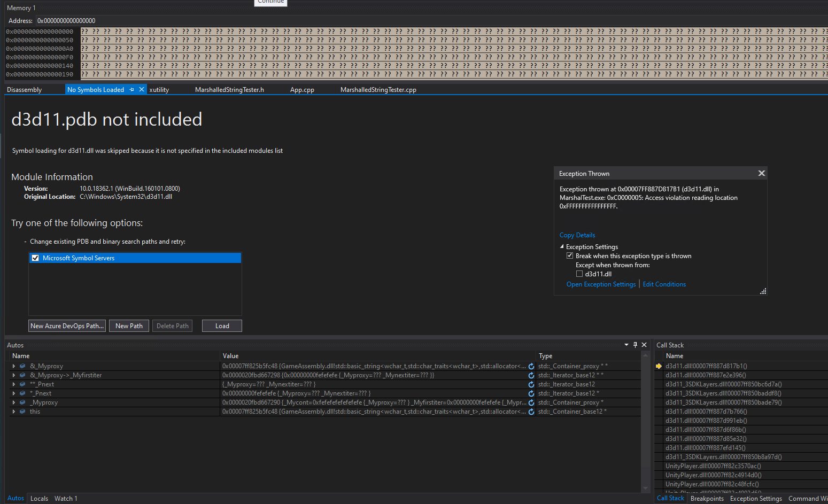Refresh the 'this' variable value
The height and width of the screenshot is (504, 828).
coord(531,412)
